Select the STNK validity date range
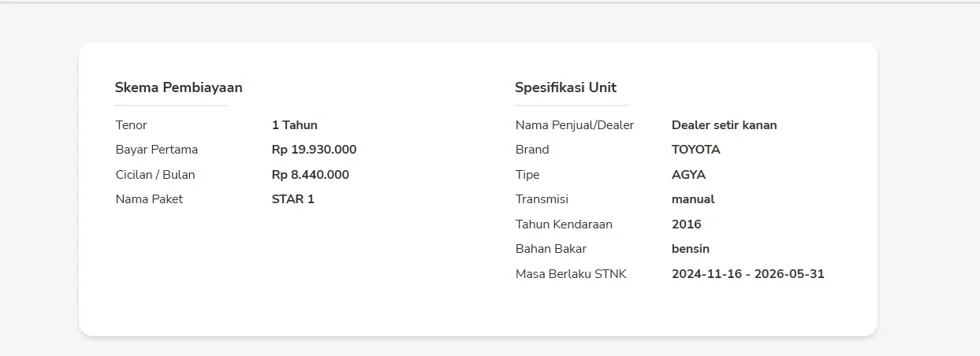This screenshot has height=356, width=980. click(747, 274)
